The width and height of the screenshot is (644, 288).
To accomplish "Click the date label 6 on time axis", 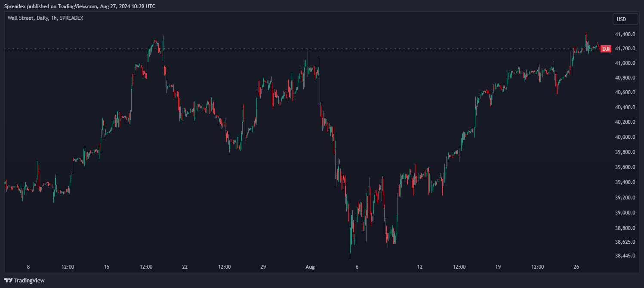I will [357, 267].
